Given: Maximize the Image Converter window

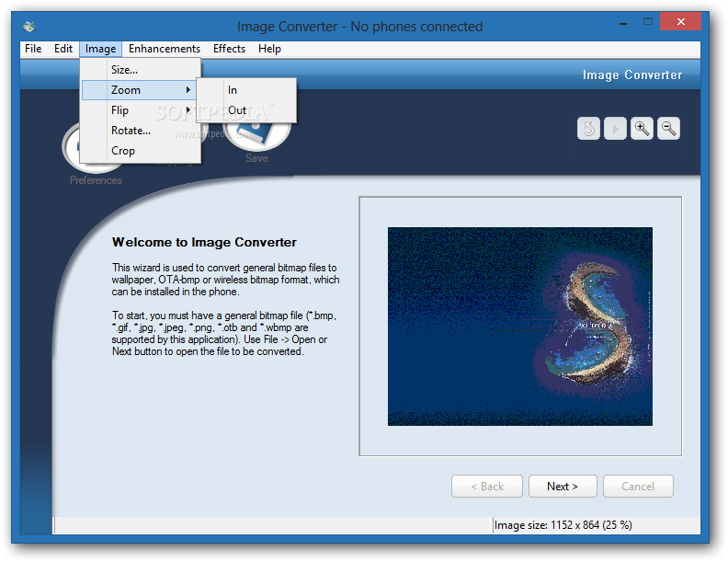Looking at the screenshot, I should pyautogui.click(x=648, y=22).
